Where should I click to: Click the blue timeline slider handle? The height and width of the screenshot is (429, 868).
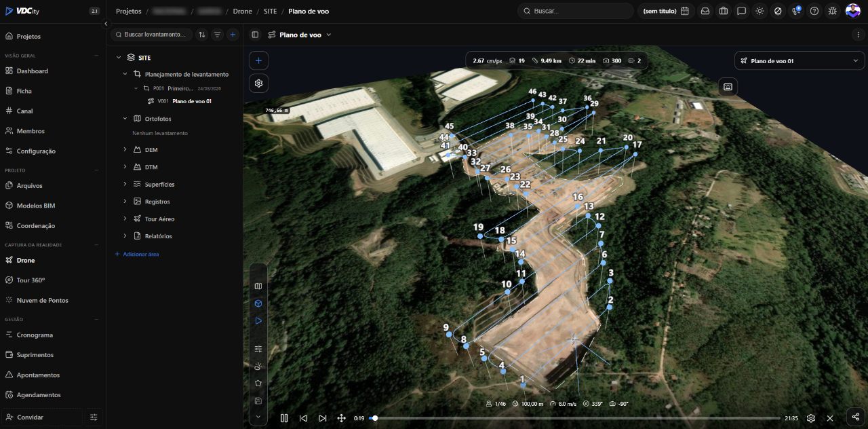click(374, 418)
